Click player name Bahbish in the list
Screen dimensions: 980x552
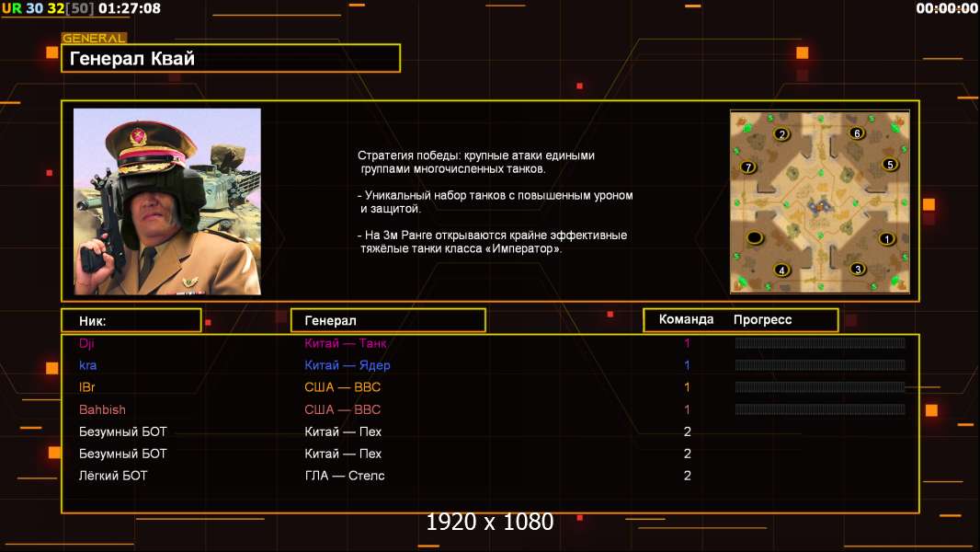(x=102, y=409)
